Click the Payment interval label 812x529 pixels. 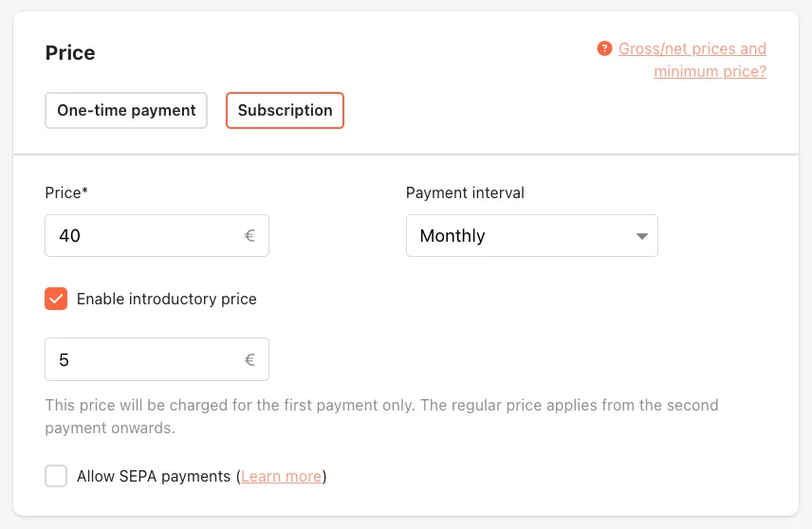465,192
